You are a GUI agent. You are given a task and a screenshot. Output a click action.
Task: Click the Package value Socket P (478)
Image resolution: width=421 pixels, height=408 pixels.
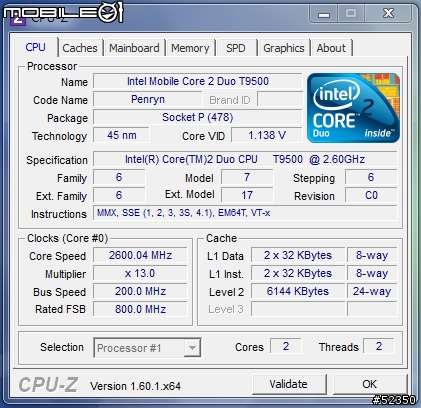point(198,117)
